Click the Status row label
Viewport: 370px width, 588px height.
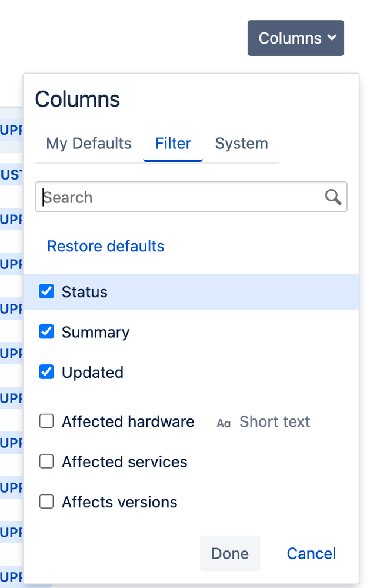[84, 292]
